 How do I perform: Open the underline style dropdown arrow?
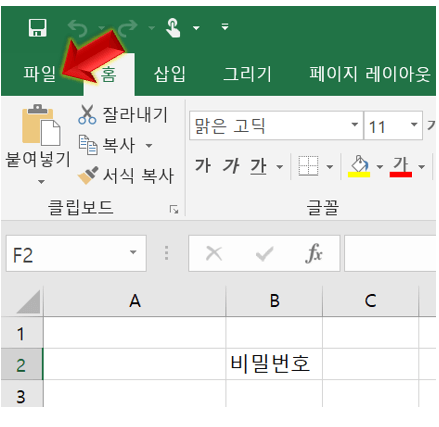280,166
